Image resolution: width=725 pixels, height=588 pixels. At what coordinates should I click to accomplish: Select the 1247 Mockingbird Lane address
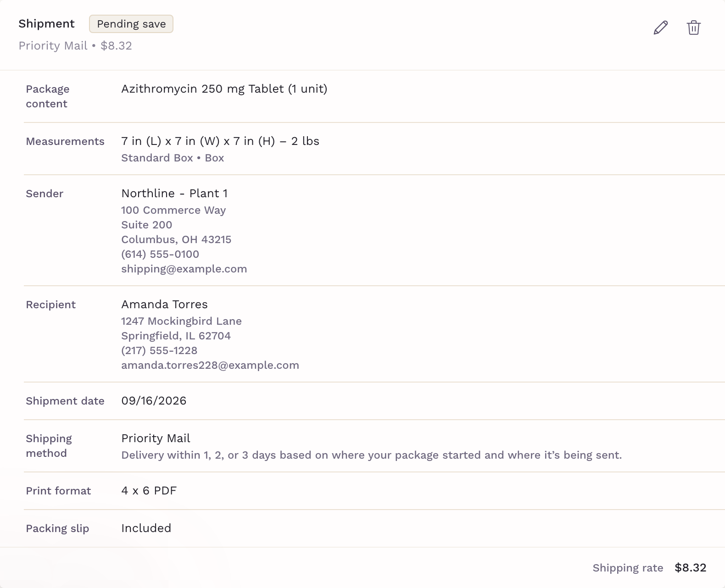point(181,321)
